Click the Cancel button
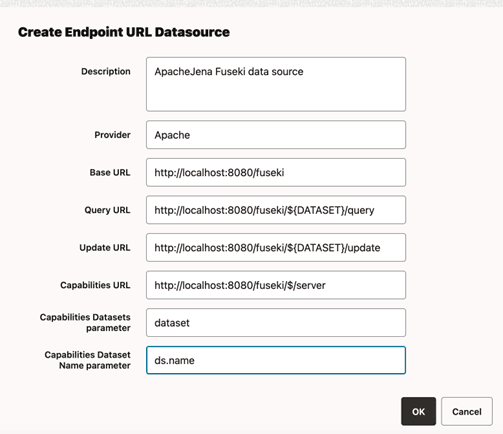 (x=467, y=411)
